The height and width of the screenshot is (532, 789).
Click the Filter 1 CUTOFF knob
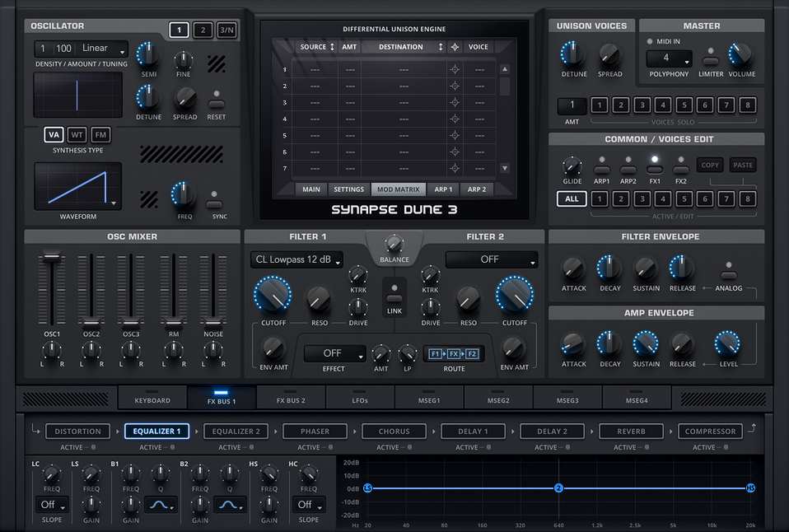(273, 295)
